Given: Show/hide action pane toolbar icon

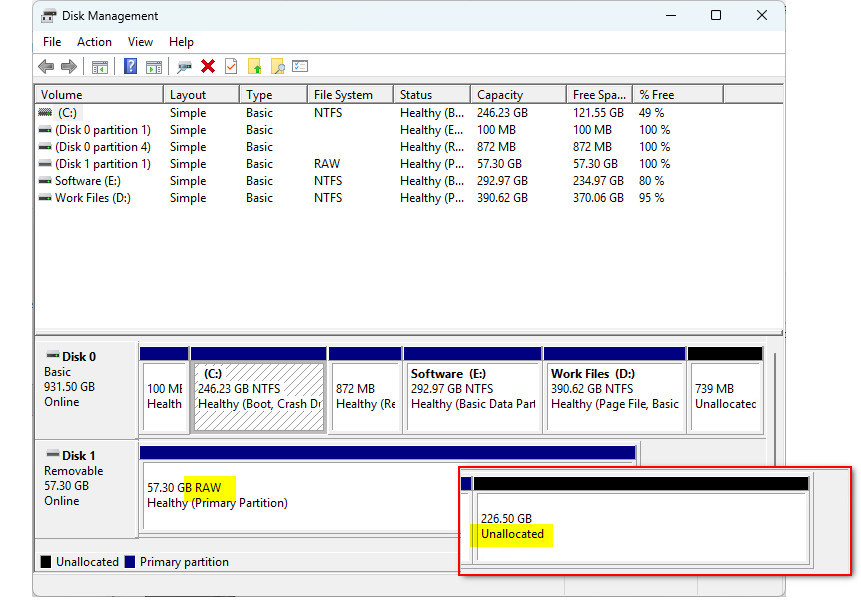Looking at the screenshot, I should click(x=154, y=67).
